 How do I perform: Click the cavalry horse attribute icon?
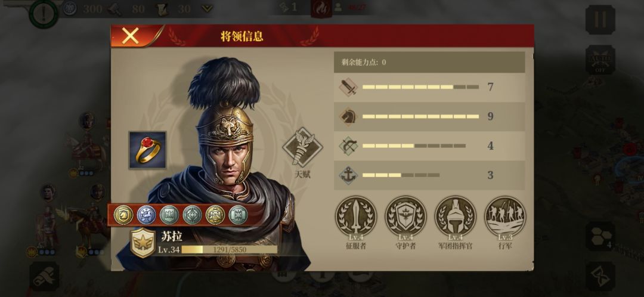point(348,117)
